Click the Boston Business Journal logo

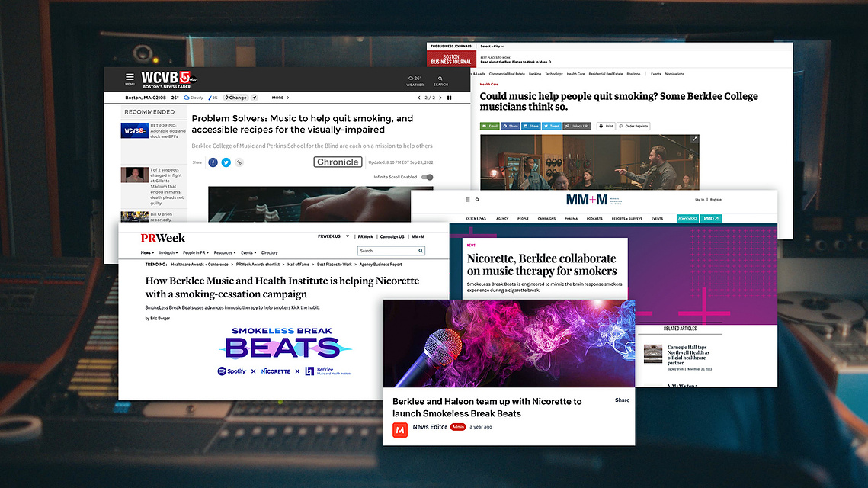pos(451,59)
